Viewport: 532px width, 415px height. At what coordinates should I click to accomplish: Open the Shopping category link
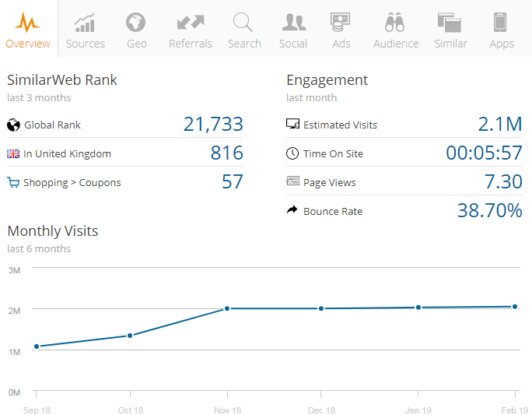coord(46,183)
